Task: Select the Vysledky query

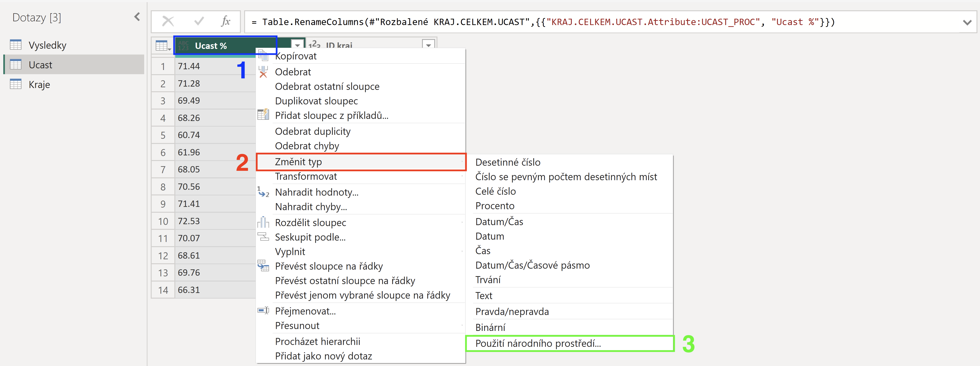Action: (74, 45)
